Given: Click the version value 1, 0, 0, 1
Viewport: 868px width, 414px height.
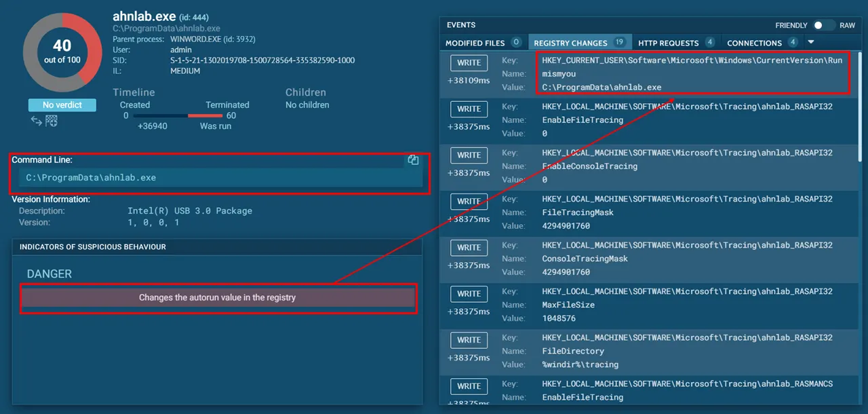Looking at the screenshot, I should tap(153, 223).
